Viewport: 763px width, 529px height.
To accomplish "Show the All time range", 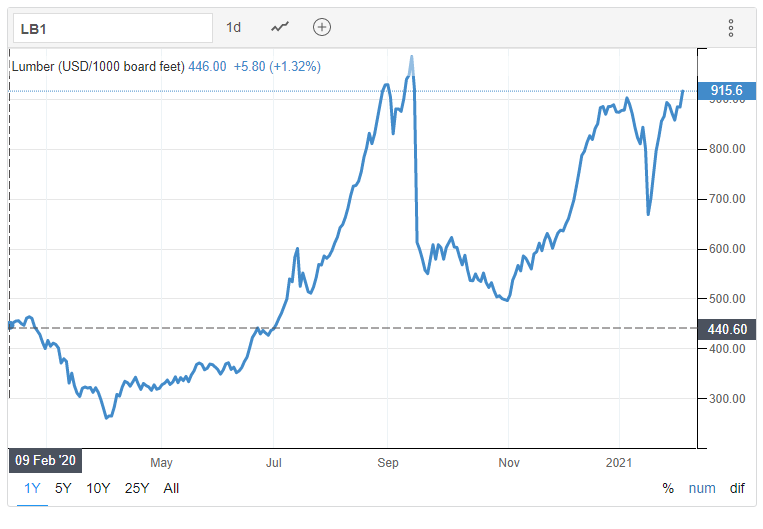I will (171, 488).
